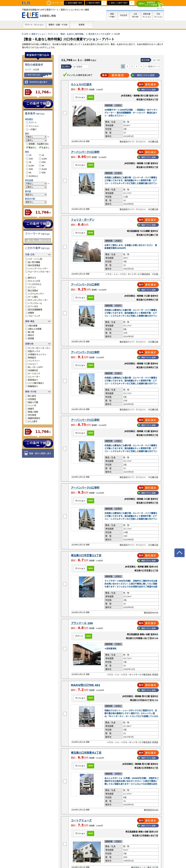The height and width of the screenshot is (868, 186).
Task: Select the 土地(売り地) navigation tab
Action: [135, 15]
